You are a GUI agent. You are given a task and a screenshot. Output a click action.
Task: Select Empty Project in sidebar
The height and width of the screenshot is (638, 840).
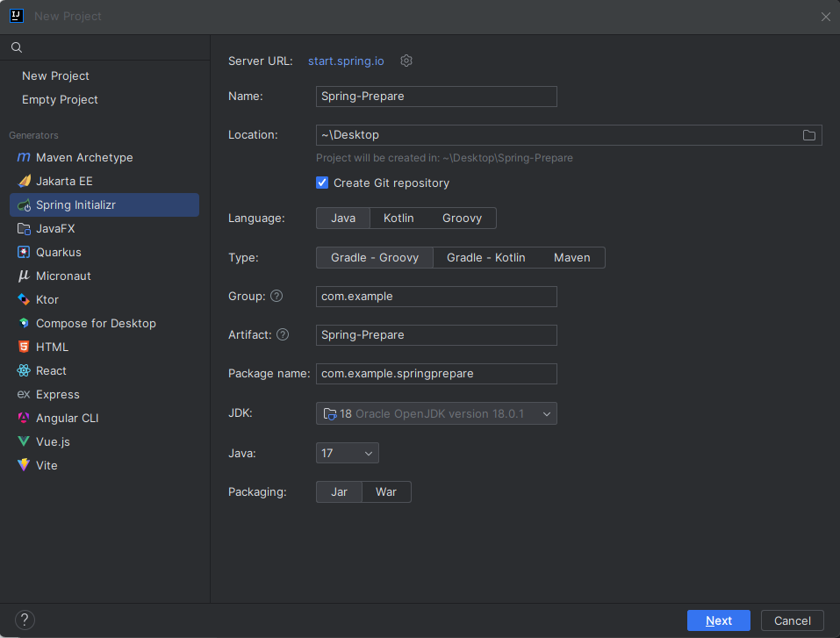click(60, 100)
